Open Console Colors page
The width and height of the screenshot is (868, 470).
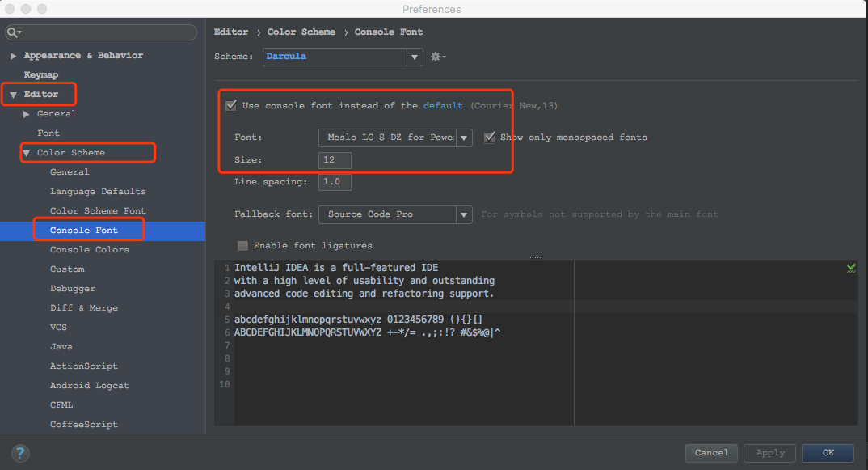click(90, 249)
